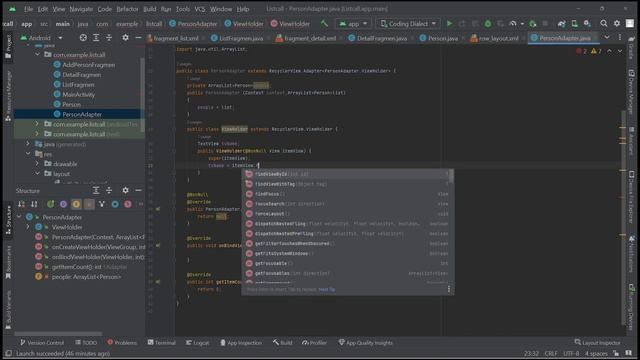Click the Sync Project with Gradle icon
Image resolution: width=640 pixels, height=360 pixels.
coord(562,24)
